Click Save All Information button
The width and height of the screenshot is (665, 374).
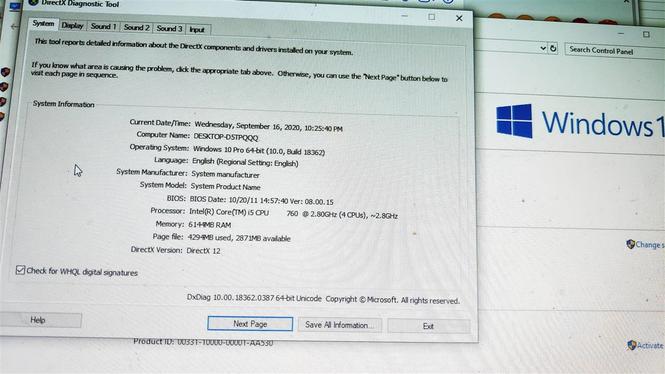pyautogui.click(x=340, y=325)
